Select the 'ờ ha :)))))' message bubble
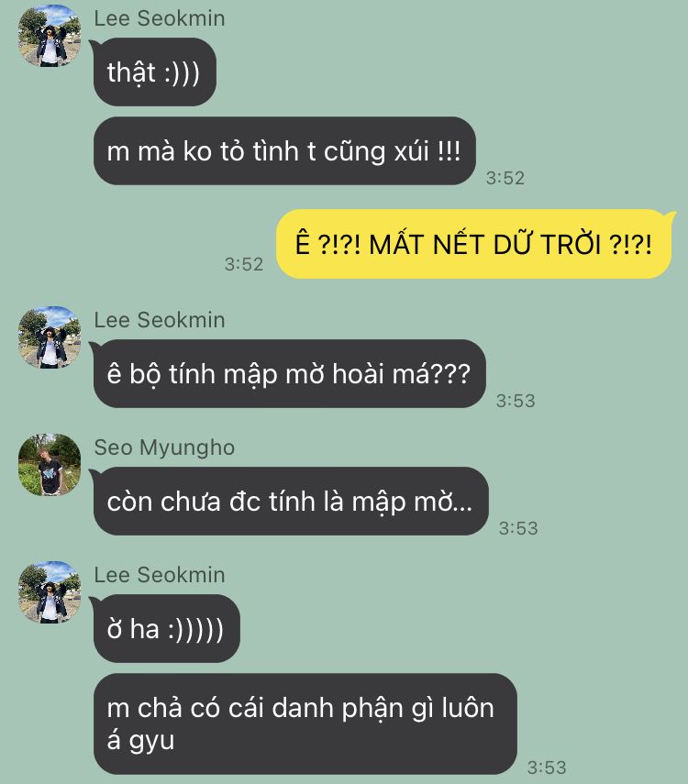The width and height of the screenshot is (688, 784). 167,628
